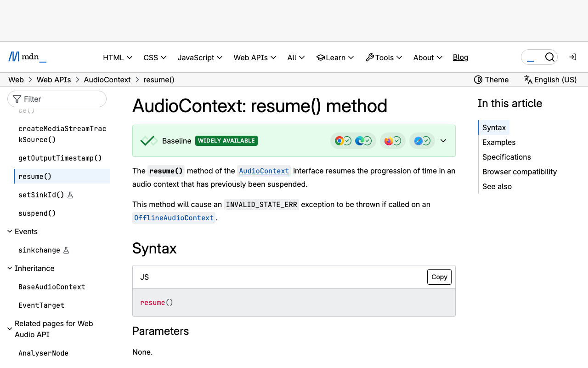Screen dimensions: 588x368
Task: Click the log in arrow icon
Action: 572,57
